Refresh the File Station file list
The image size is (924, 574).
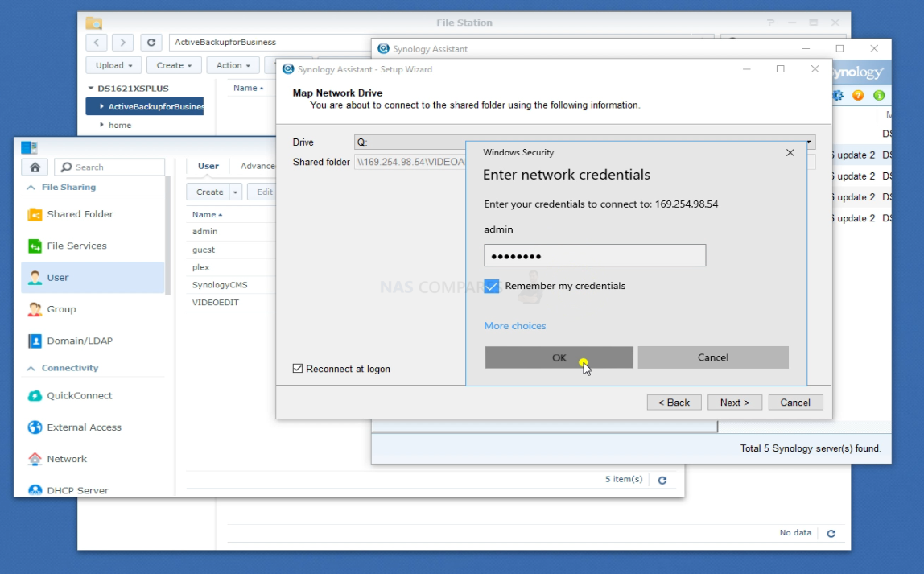(x=831, y=533)
